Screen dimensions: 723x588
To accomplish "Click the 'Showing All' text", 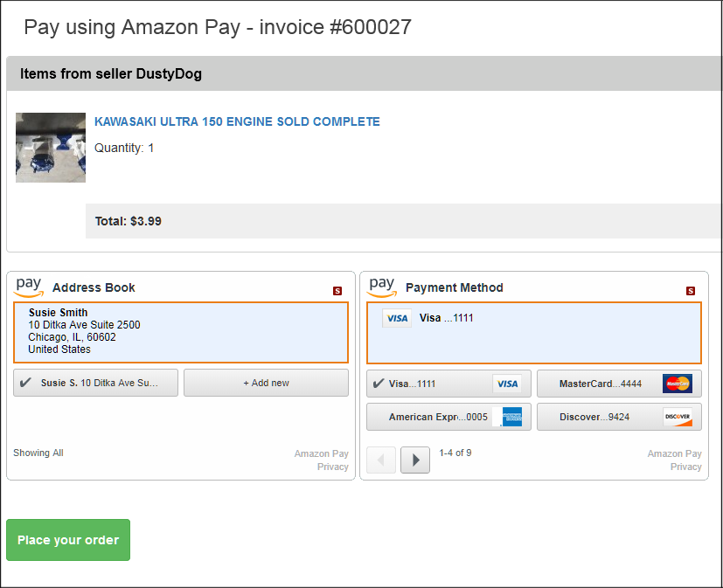I will (x=38, y=453).
